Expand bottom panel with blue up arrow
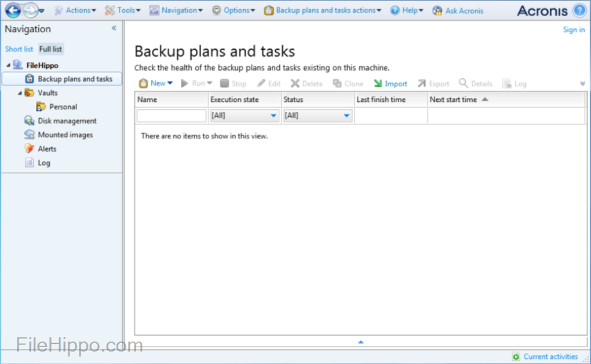 click(361, 342)
